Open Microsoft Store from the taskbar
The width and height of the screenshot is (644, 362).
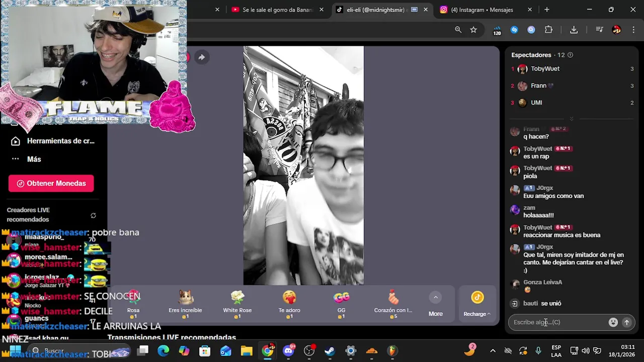pos(205,350)
